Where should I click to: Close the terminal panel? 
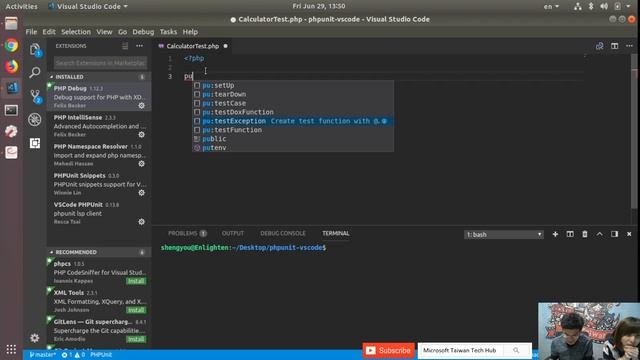629,234
